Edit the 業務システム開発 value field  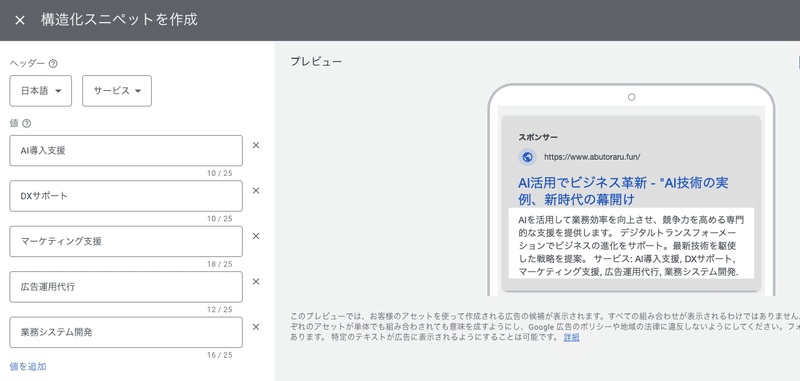click(126, 333)
